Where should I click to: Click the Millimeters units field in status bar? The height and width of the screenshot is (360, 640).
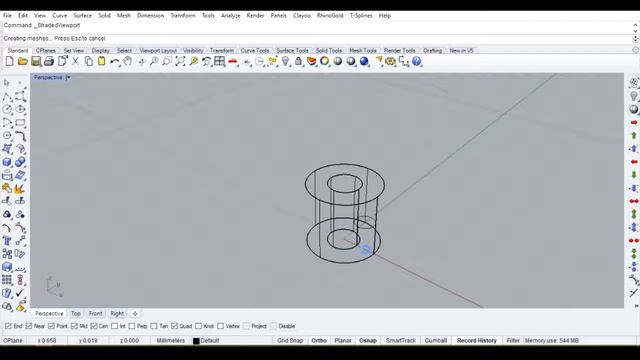tap(171, 340)
